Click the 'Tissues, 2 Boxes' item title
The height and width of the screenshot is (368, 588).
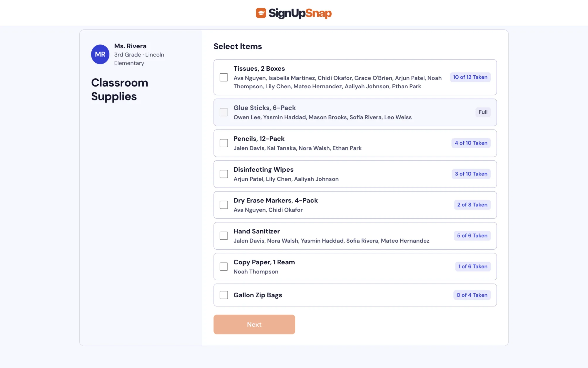click(x=259, y=69)
